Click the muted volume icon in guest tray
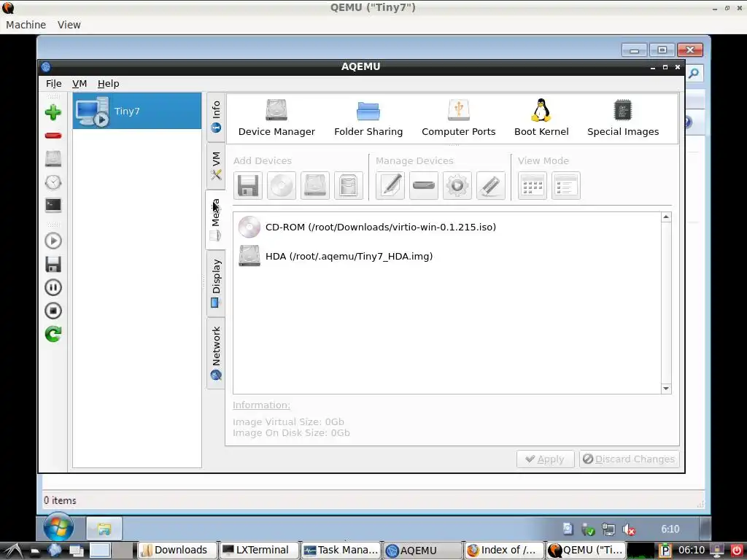Image resolution: width=747 pixels, height=560 pixels. pos(629,529)
